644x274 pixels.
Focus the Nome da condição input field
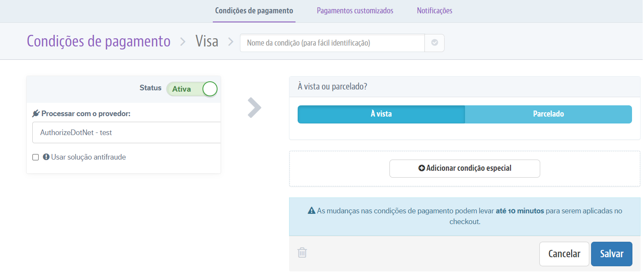(332, 43)
